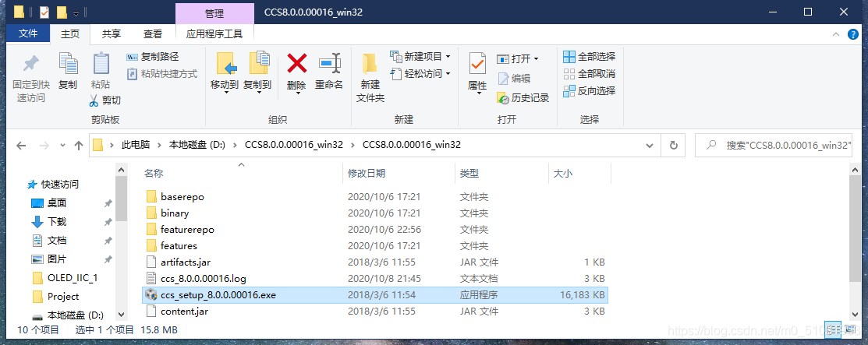Collapse the ribbon with the chevron
The width and height of the screenshot is (868, 345).
click(836, 34)
